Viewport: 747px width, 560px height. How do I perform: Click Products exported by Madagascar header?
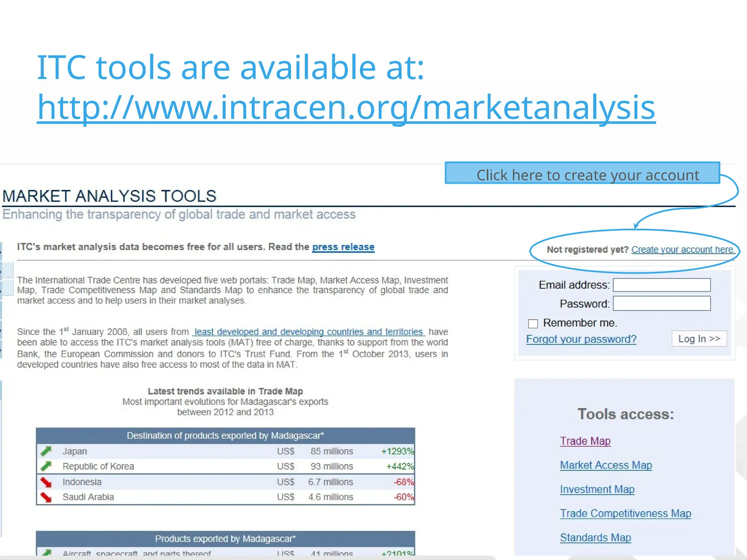point(225,539)
